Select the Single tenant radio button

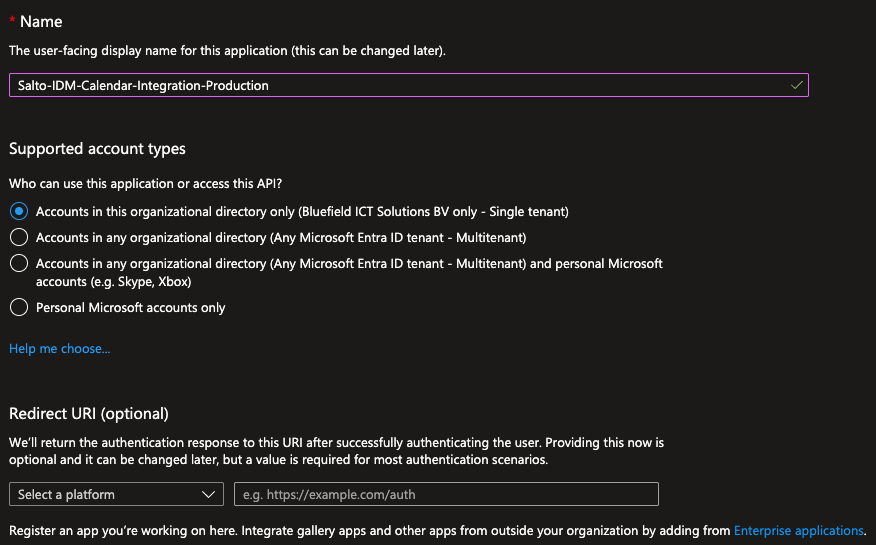coord(18,212)
